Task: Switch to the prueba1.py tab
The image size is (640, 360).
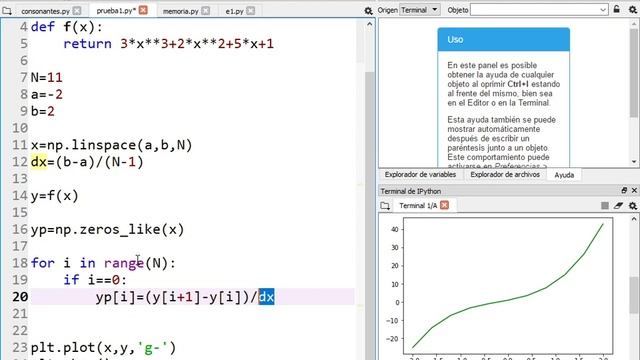Action: pyautogui.click(x=116, y=11)
